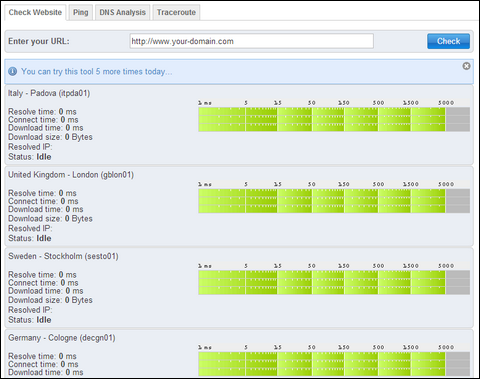Image resolution: width=480 pixels, height=379 pixels.
Task: Select the Italy - Padova (itpda01) heading
Action: [49, 93]
